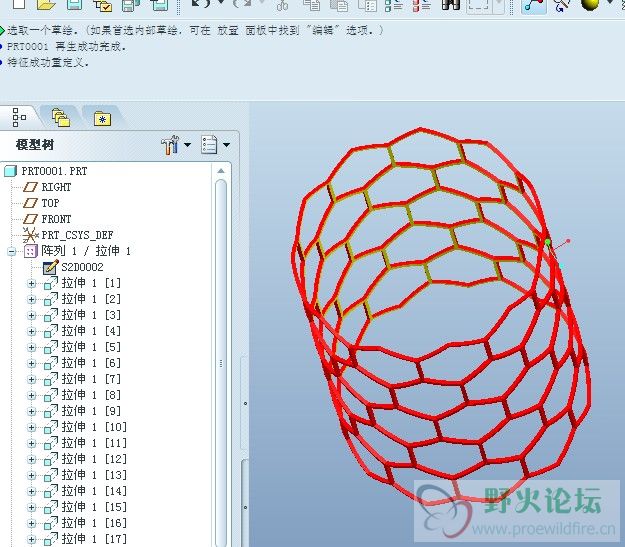Select TOP plane in model tree

coord(50,203)
